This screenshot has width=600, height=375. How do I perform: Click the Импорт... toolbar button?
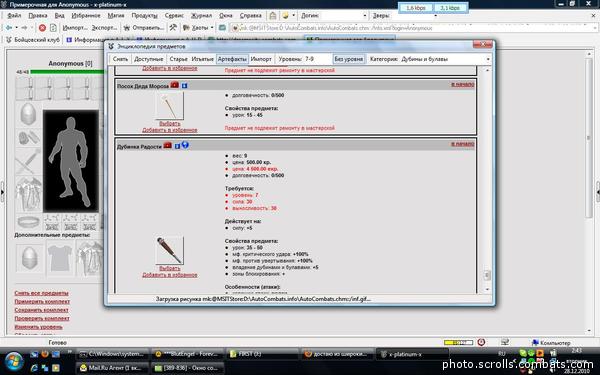click(75, 28)
